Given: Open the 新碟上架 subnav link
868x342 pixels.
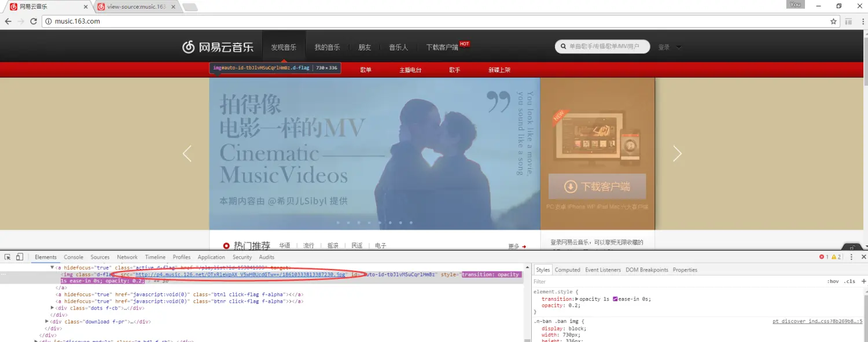Looking at the screenshot, I should [x=499, y=69].
